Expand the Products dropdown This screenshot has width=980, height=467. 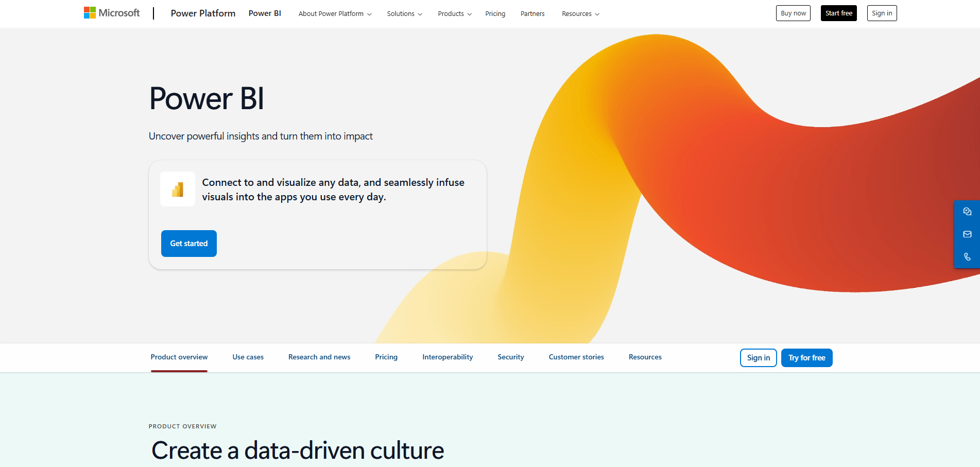454,14
